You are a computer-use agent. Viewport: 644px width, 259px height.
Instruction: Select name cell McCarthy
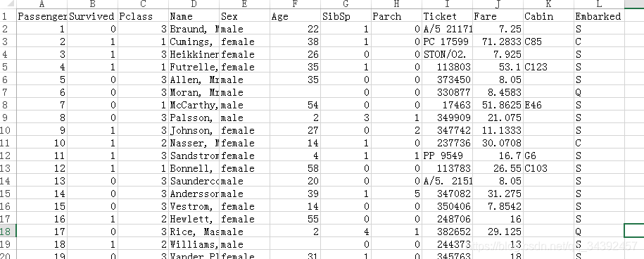[x=194, y=105]
